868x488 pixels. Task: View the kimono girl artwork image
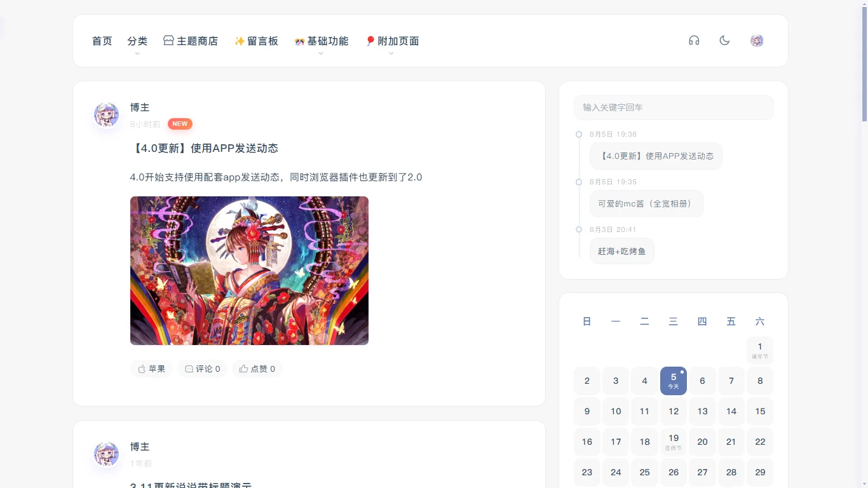[x=249, y=271]
